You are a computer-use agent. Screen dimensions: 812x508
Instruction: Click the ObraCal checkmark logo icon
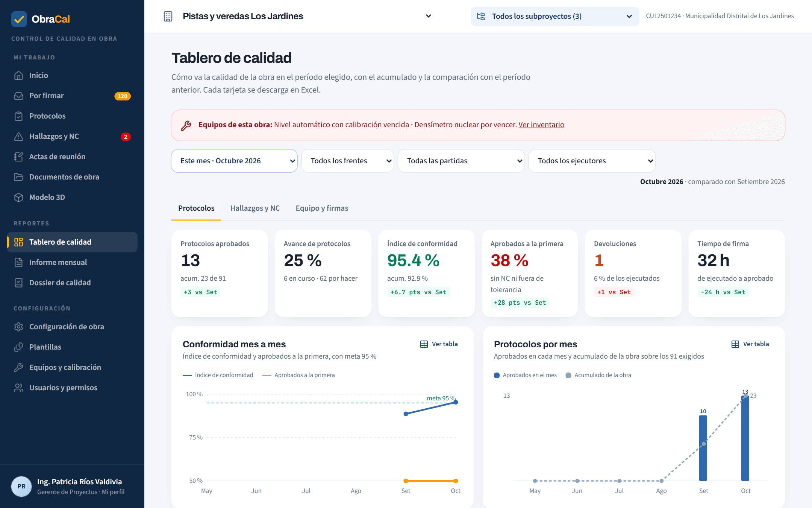click(x=19, y=19)
